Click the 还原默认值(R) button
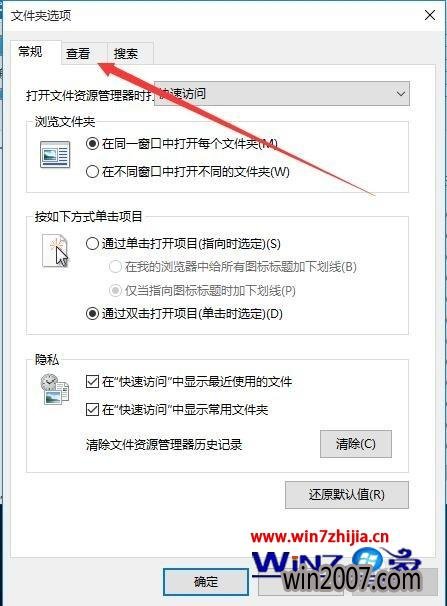447x606 pixels. point(347,495)
